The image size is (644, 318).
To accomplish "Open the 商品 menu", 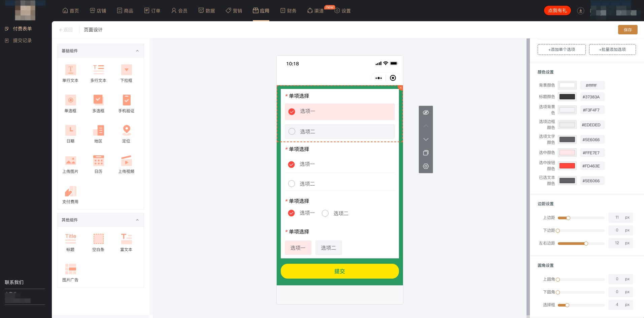I will coord(125,11).
